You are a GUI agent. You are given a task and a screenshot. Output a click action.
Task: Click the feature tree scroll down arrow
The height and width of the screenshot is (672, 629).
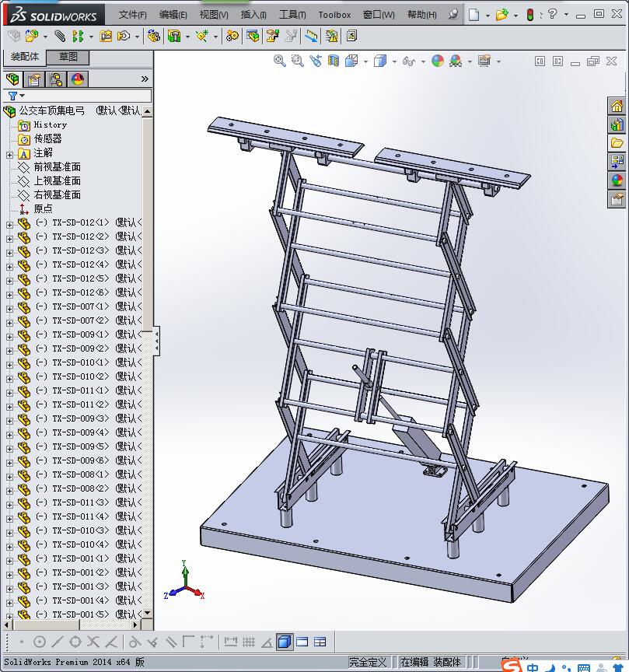[x=147, y=613]
